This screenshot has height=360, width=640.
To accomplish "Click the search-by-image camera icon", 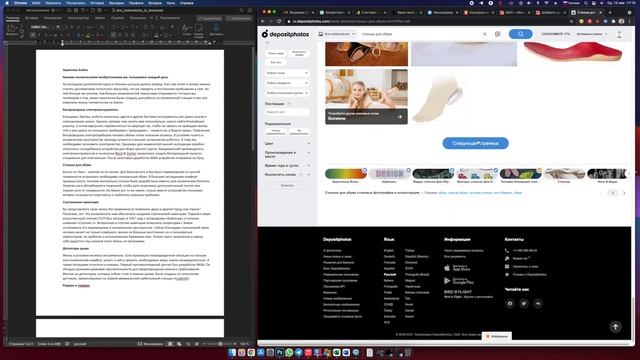I will tap(498, 34).
